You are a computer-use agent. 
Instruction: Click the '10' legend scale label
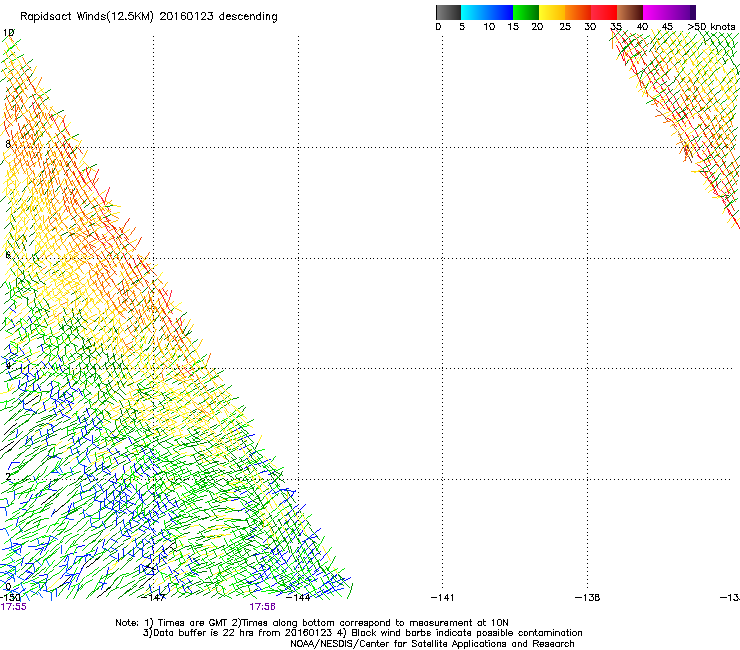pyautogui.click(x=489, y=26)
